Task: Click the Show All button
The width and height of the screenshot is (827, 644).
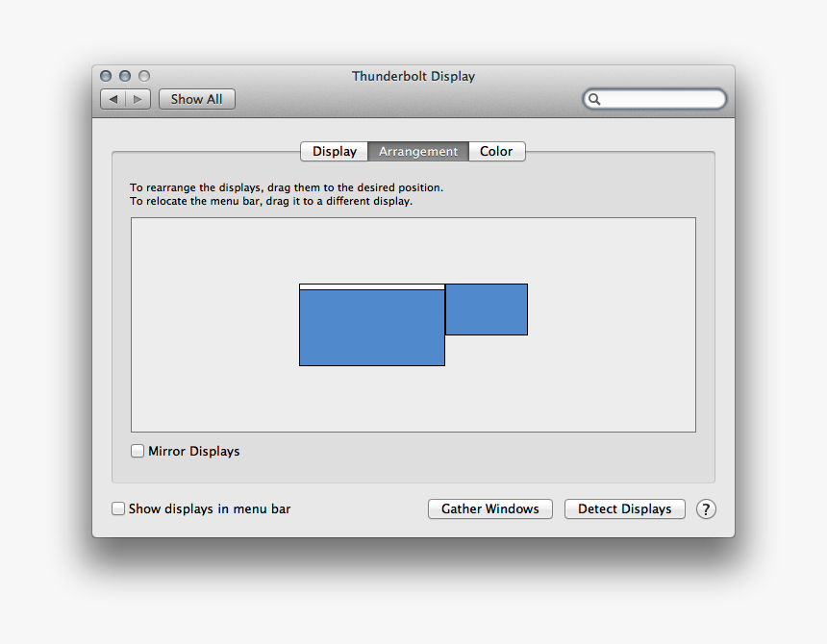Action: 196,98
